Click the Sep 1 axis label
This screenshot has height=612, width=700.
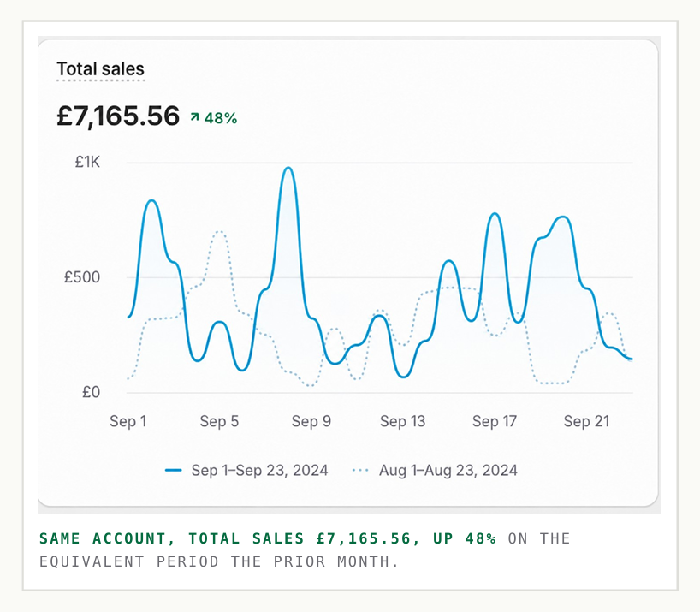128,421
